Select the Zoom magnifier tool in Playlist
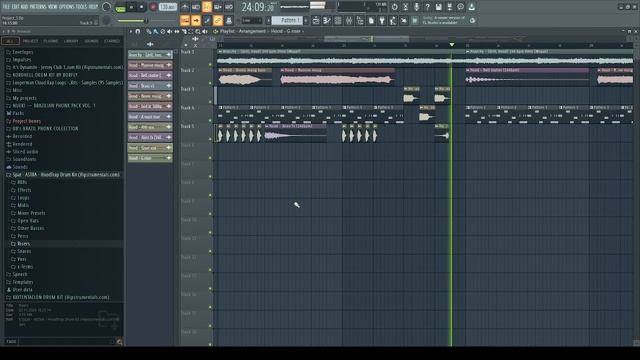The image size is (640, 360). tap(198, 31)
